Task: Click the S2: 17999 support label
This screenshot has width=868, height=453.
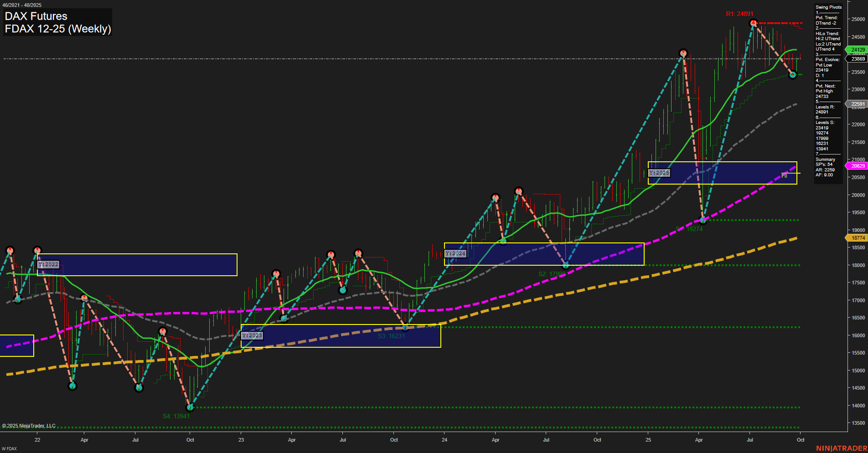Action: click(x=552, y=274)
